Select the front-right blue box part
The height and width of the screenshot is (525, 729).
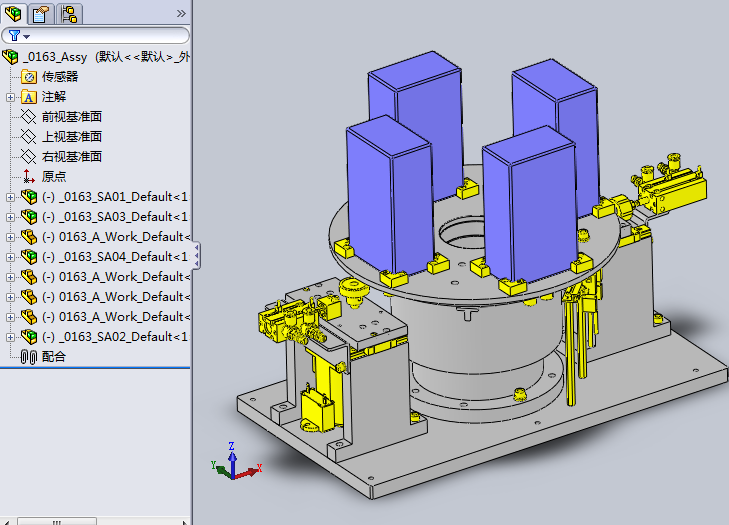pos(529,205)
